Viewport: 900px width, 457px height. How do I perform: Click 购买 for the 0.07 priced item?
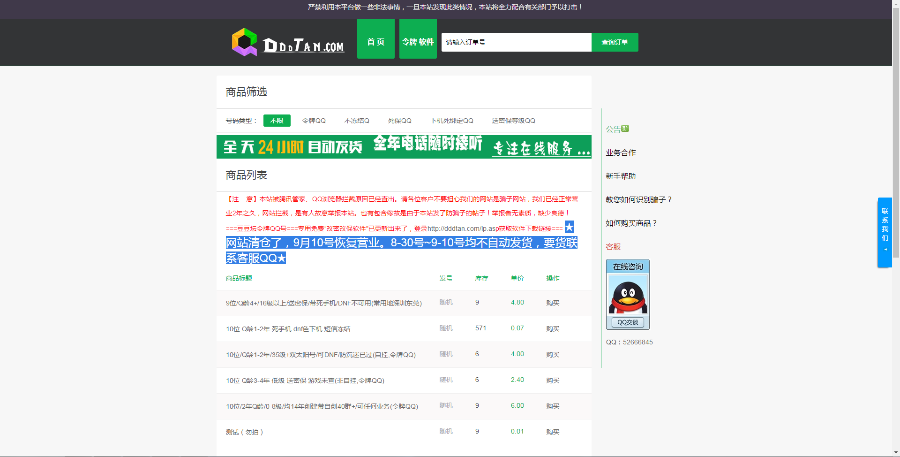point(553,329)
